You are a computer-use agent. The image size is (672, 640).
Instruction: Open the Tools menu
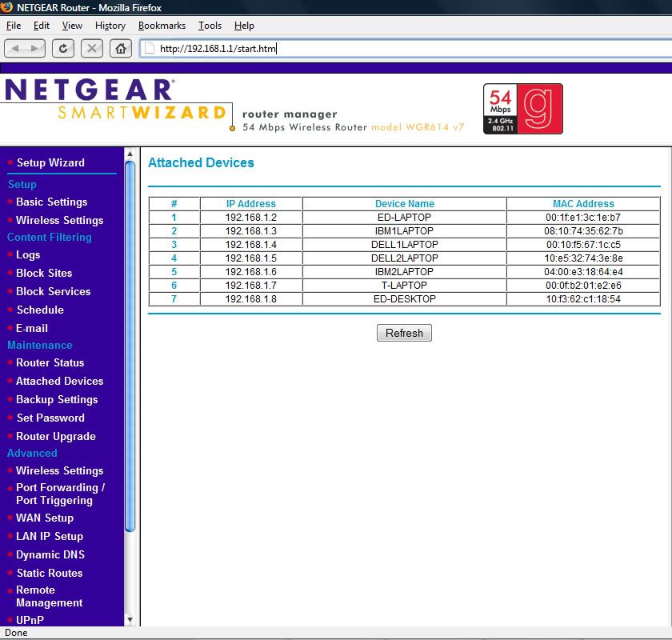point(210,26)
